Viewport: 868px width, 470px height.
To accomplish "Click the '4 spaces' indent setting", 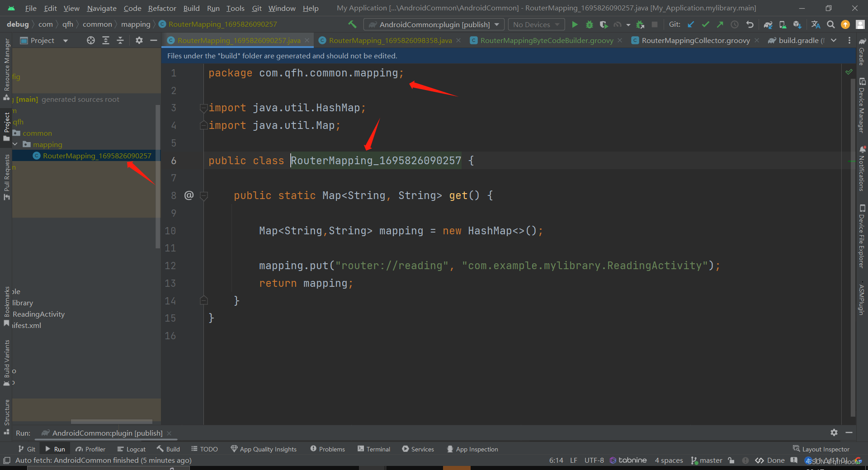I will tap(669, 460).
